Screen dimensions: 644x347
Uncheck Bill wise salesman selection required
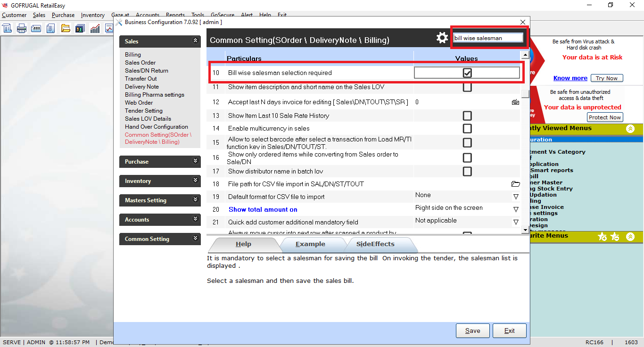(467, 73)
